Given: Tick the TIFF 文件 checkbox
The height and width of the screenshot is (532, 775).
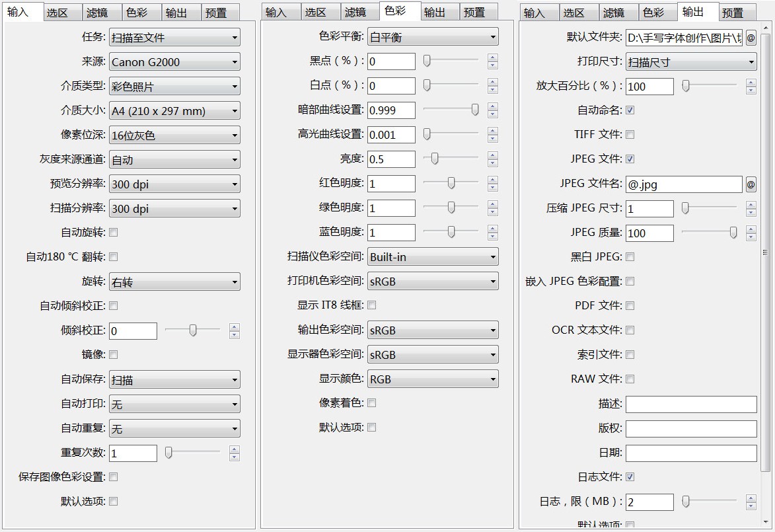Looking at the screenshot, I should [x=630, y=135].
